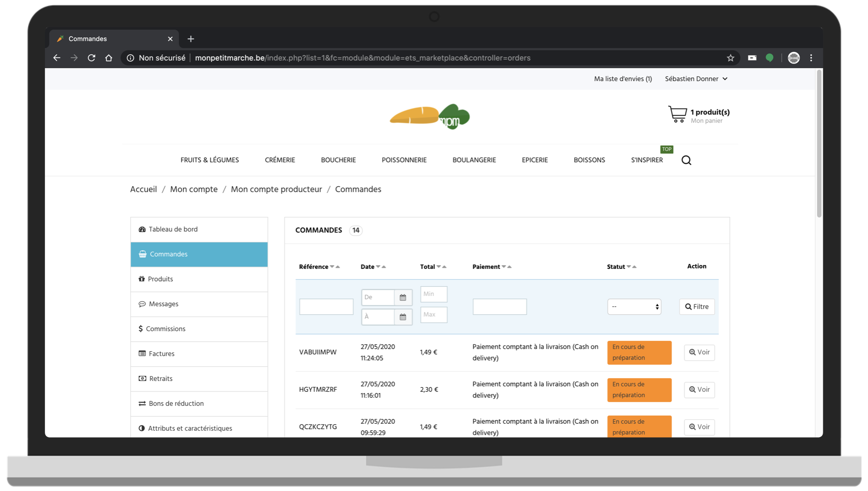Sort Statut column ascending arrow

pyautogui.click(x=634, y=267)
